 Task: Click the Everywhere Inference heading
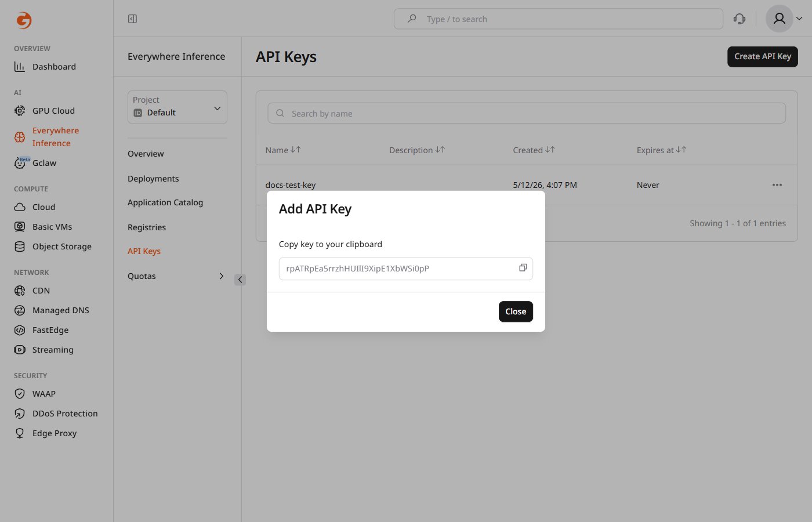[176, 56]
